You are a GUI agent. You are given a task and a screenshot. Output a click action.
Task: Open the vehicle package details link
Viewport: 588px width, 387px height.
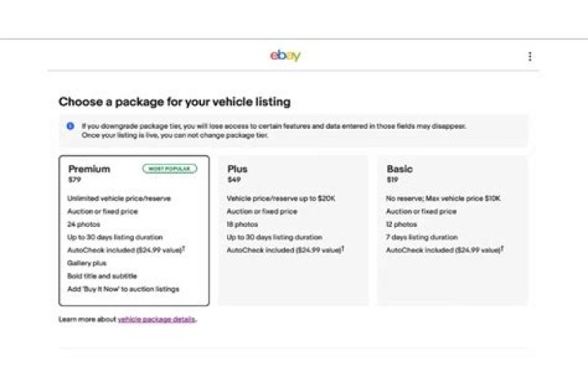click(x=157, y=319)
